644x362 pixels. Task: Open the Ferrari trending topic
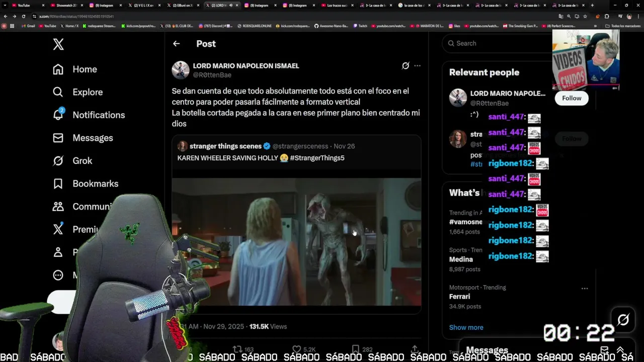459,297
